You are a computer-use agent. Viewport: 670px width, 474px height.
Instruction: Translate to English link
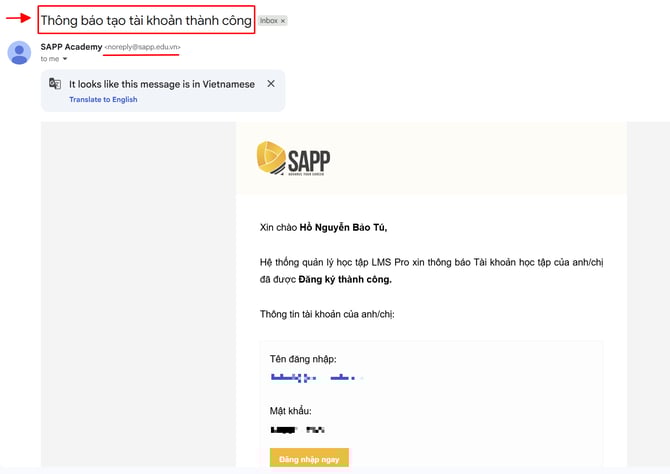click(x=103, y=99)
